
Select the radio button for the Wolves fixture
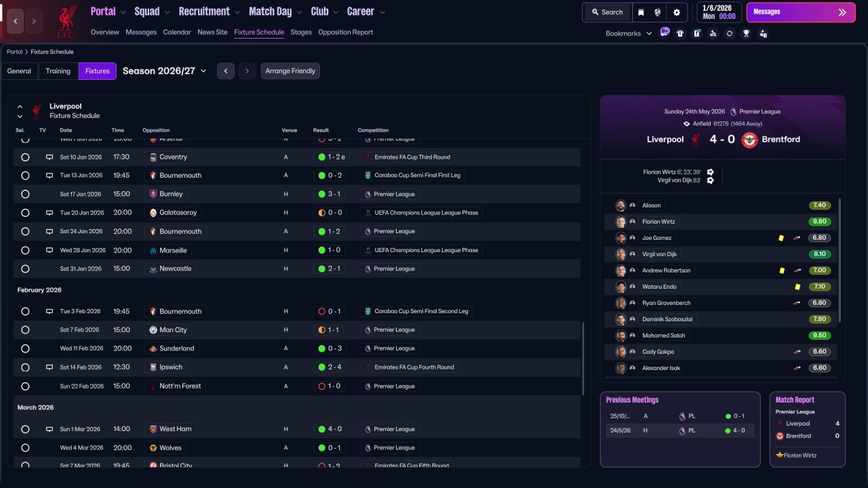tap(25, 448)
